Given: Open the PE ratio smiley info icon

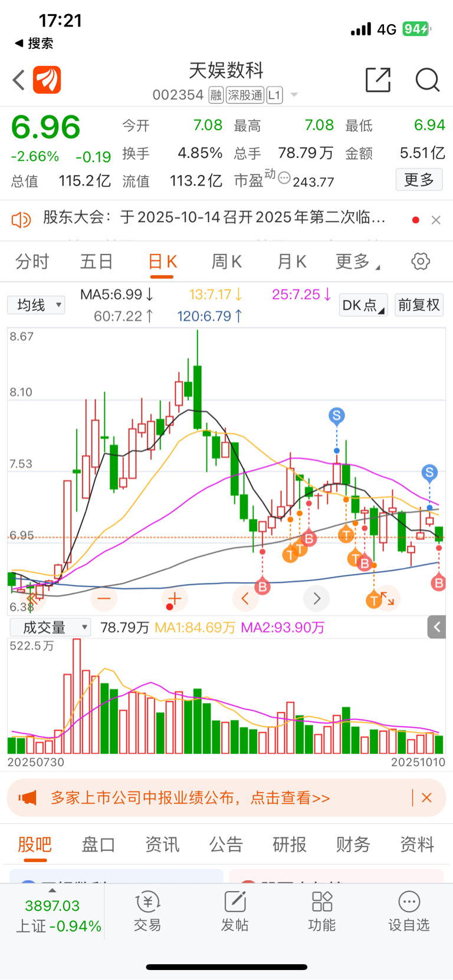Looking at the screenshot, I should [284, 178].
